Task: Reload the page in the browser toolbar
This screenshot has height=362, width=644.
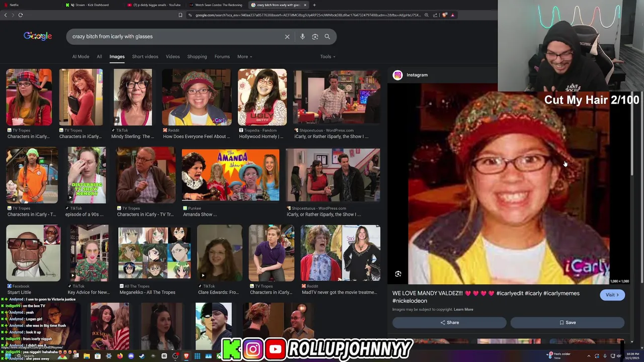Action: (x=21, y=15)
